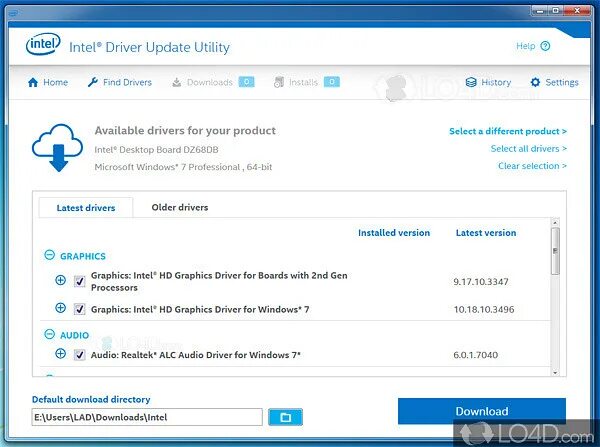Viewport: 600px width, 447px height.
Task: Click the Find Drivers wrench icon
Action: coord(93,82)
